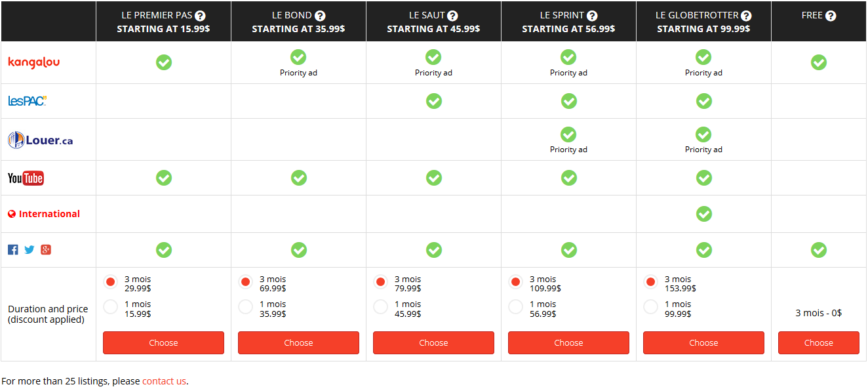Select 3 mois 79.99$ for Le Saut
Screen dimensions: 868x391
tap(381, 282)
